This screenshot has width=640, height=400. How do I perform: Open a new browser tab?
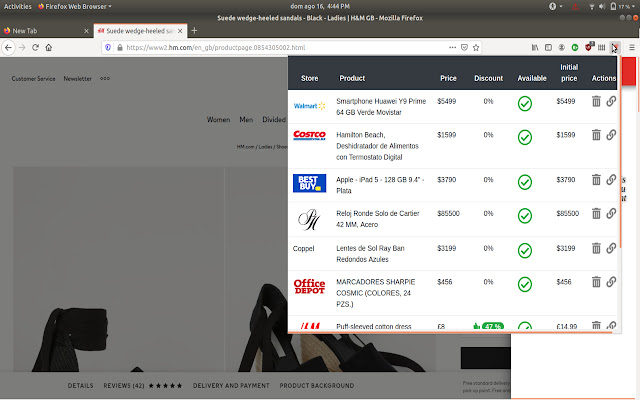194,31
